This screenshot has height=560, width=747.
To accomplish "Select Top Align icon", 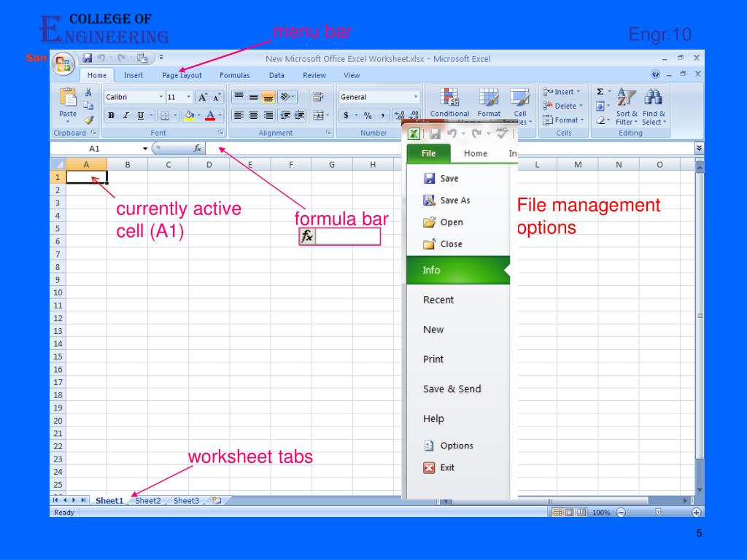I will 239,97.
